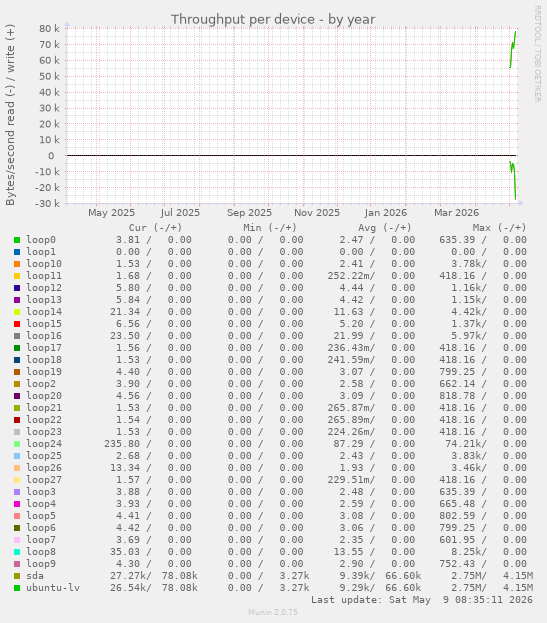Click the loop24 max value 74.21k
Screen dimensions: 547x623
coord(466,444)
